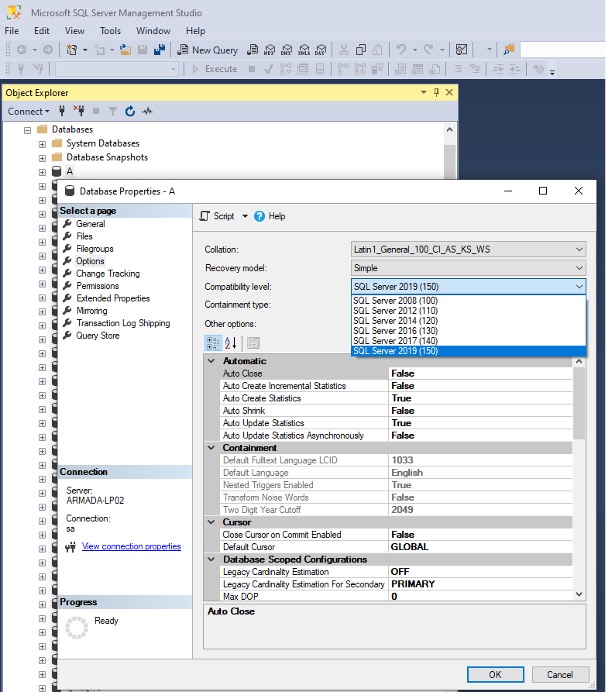Select the Query Store page

(98, 335)
